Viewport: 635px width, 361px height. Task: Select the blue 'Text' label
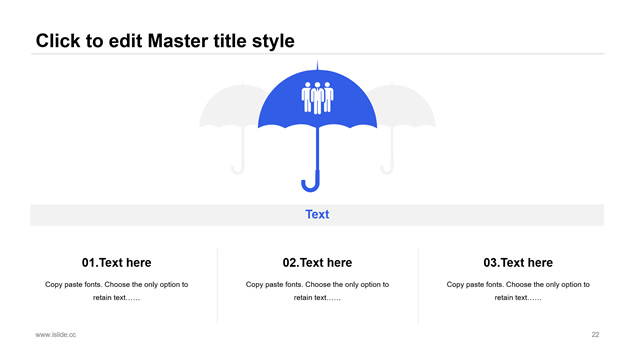(317, 214)
